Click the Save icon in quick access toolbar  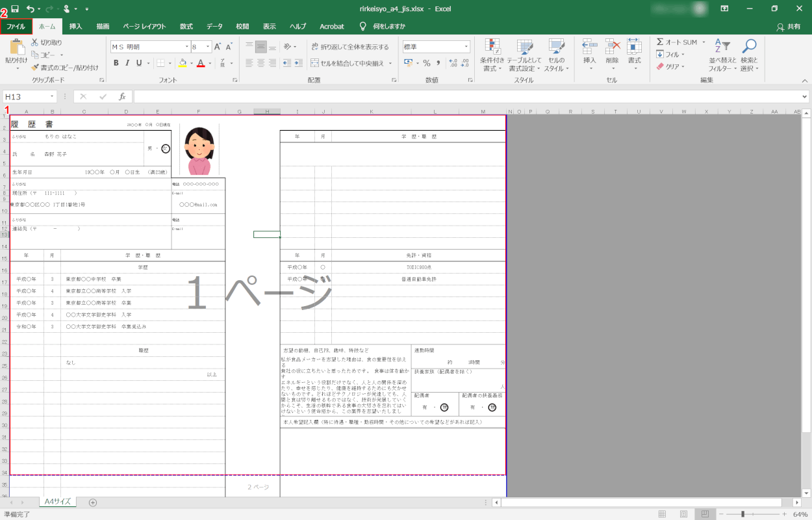click(15, 9)
